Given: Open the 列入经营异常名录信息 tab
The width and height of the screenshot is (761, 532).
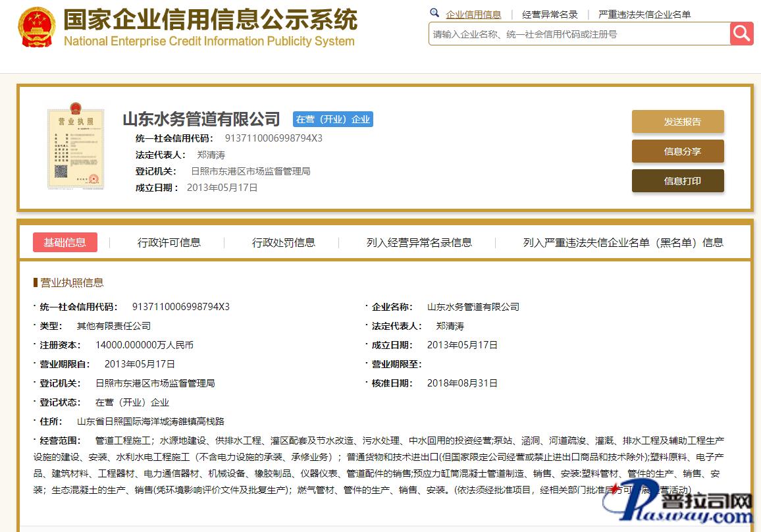Looking at the screenshot, I should tap(419, 242).
